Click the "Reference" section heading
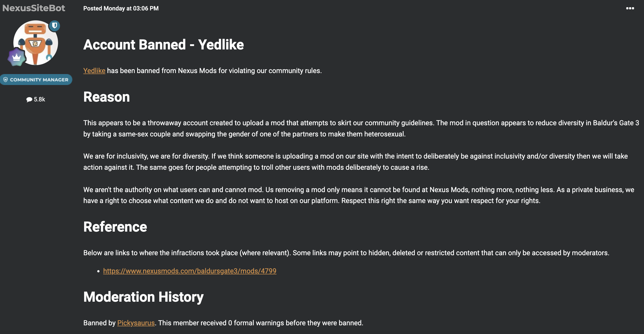The image size is (644, 334). (115, 227)
